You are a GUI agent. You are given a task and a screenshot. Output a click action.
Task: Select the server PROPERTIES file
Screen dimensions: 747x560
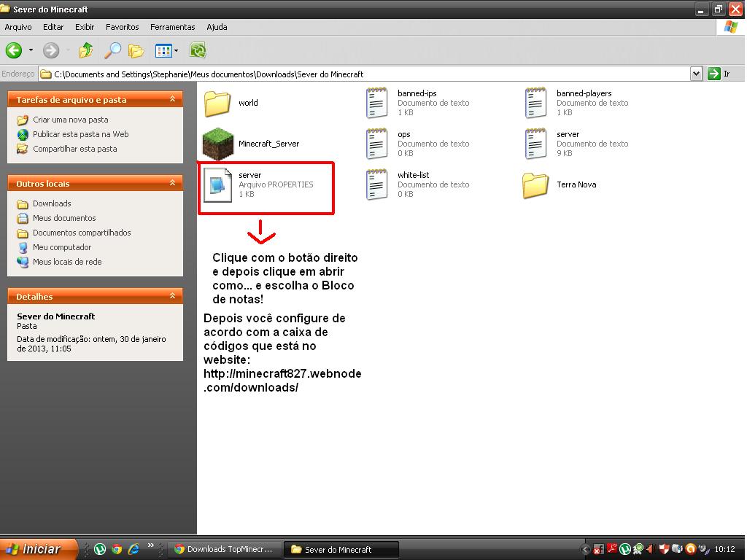pos(217,184)
